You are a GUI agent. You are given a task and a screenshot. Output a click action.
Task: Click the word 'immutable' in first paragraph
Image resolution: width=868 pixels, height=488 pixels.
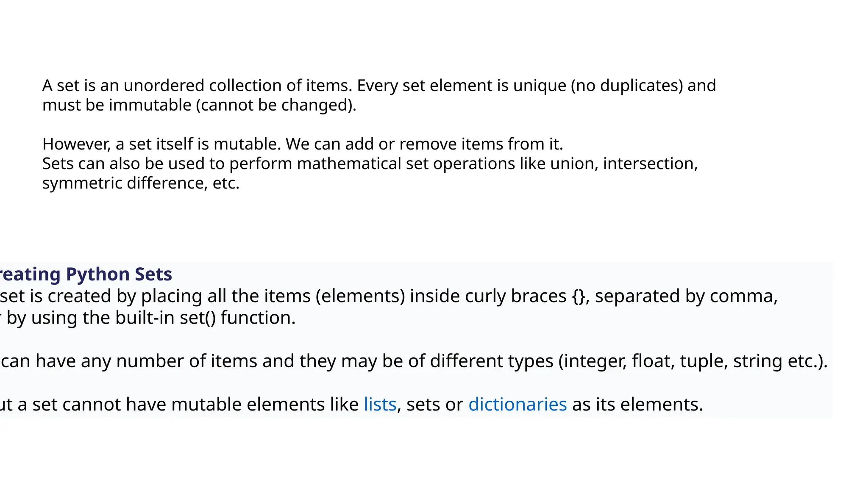tap(150, 105)
